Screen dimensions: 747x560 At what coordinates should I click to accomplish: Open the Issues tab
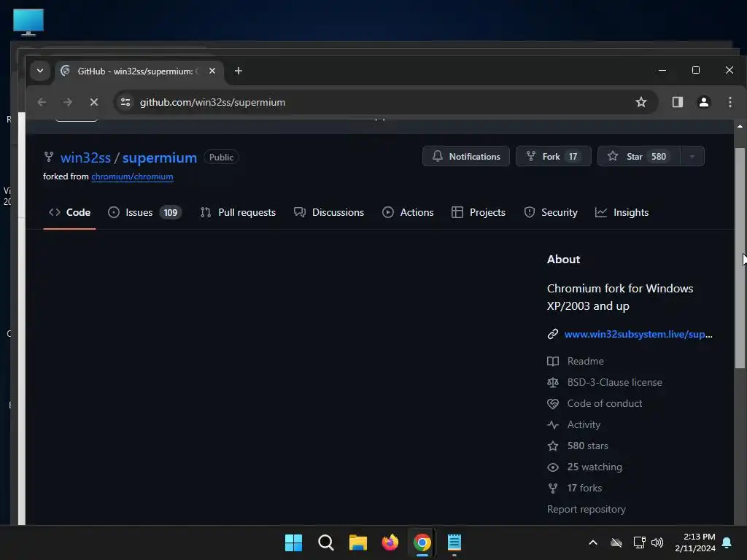[x=145, y=212]
